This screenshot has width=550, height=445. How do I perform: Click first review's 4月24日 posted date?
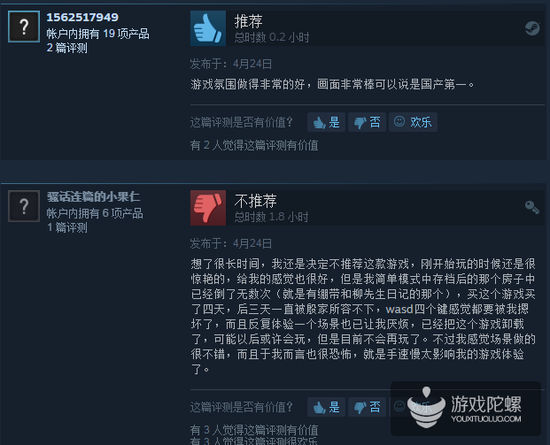point(252,64)
